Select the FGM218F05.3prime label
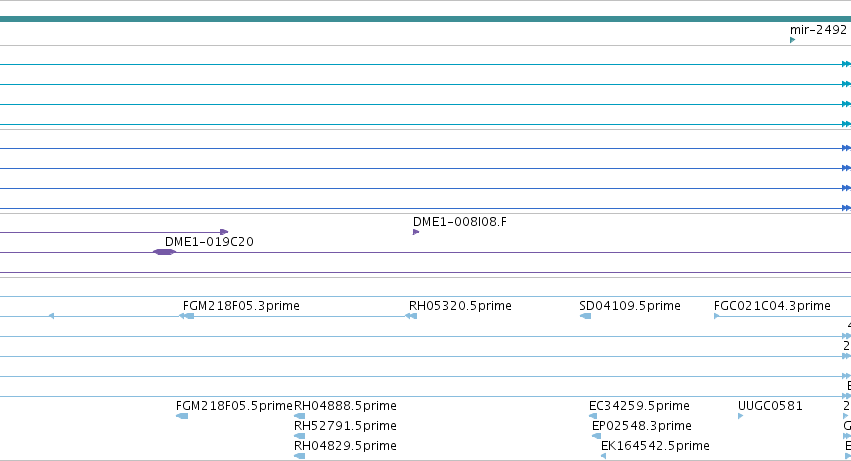This screenshot has width=851, height=461. (x=241, y=306)
